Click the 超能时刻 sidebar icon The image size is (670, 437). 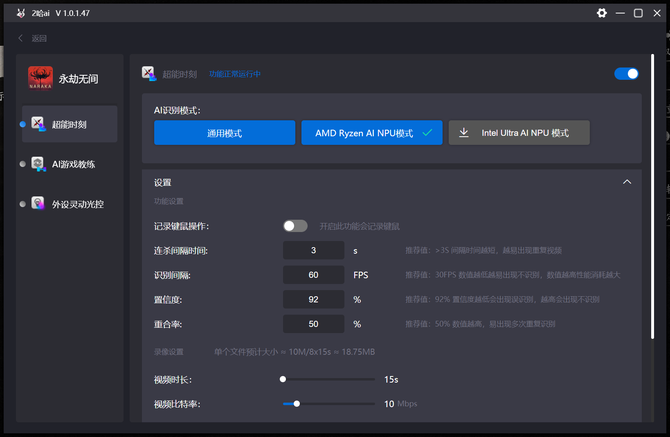click(x=38, y=124)
